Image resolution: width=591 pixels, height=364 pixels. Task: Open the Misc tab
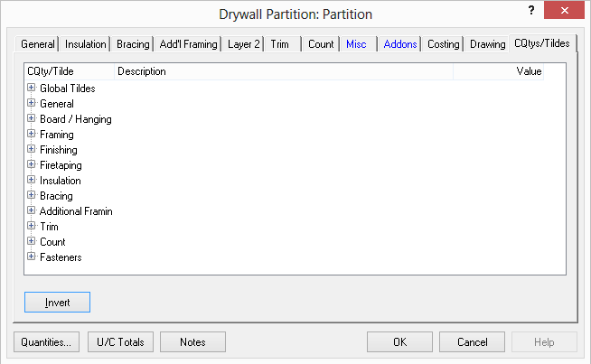coord(356,44)
